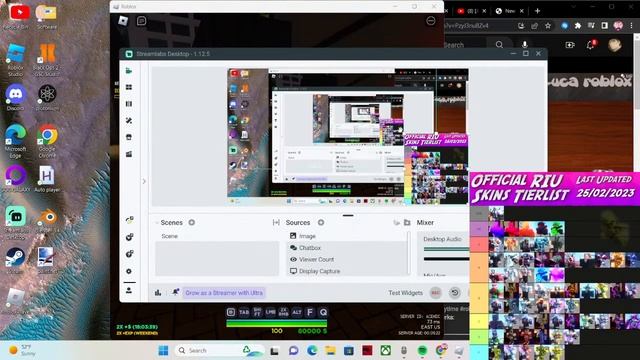Open Google Chrome desktop shortcut
Screen dimensions: 640x360
47,140
